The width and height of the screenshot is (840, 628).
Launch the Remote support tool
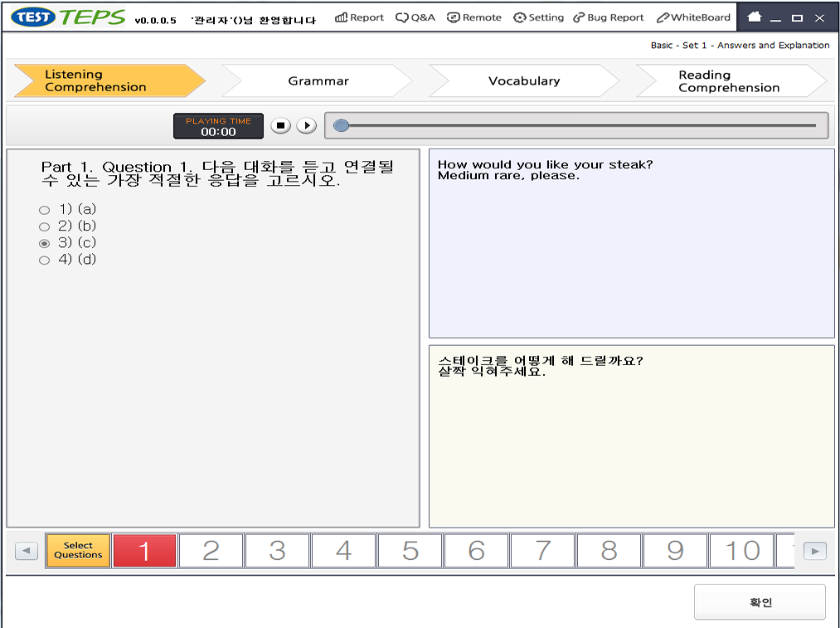[474, 17]
